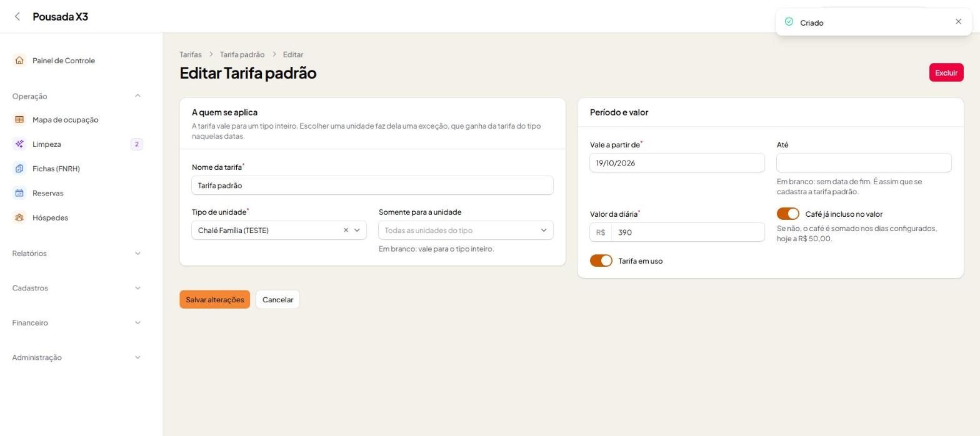Click the Editar Tarifa padrão heading
Screen dimensions: 980x436
click(248, 73)
